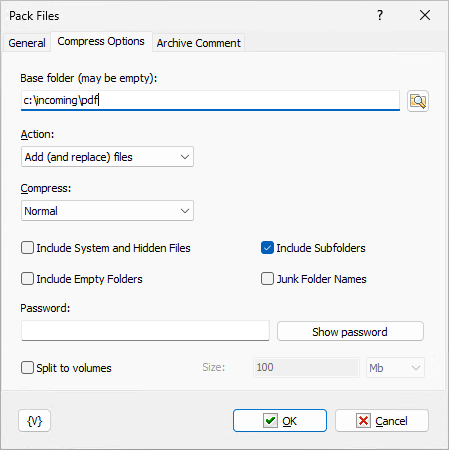Open the {V} variables button
Screen dimensions: 449x450
tap(35, 421)
